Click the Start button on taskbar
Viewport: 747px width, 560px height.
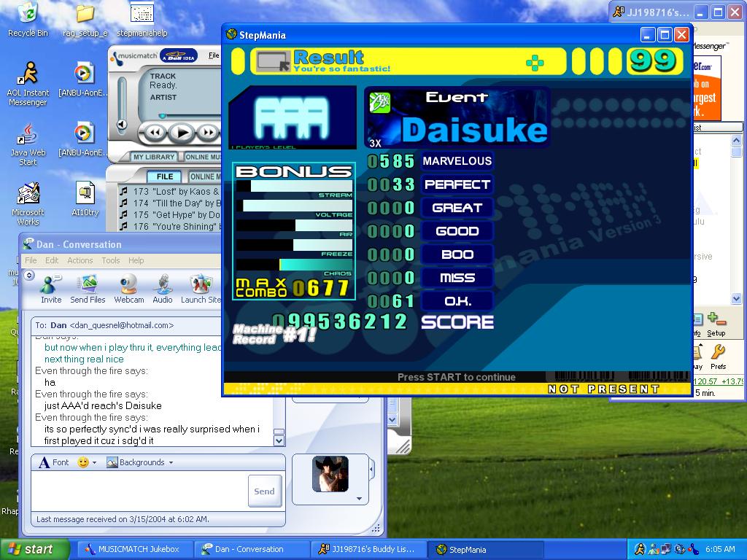tap(34, 549)
